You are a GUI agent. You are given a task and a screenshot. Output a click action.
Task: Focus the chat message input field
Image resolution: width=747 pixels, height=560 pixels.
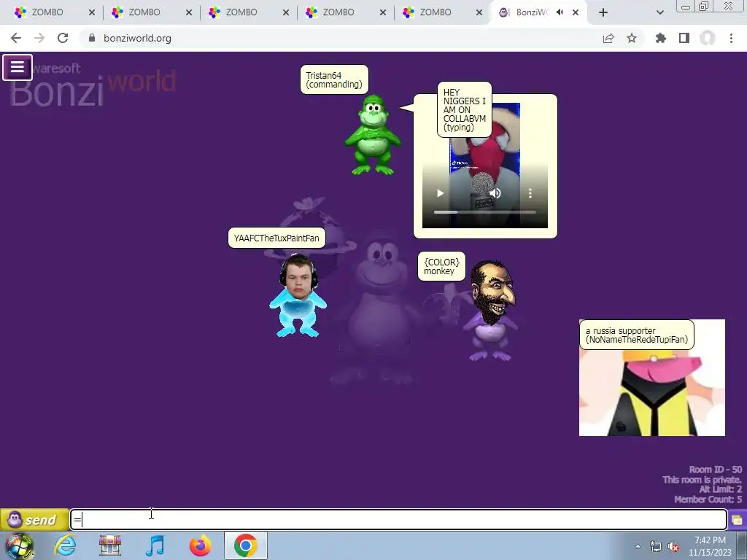click(399, 519)
